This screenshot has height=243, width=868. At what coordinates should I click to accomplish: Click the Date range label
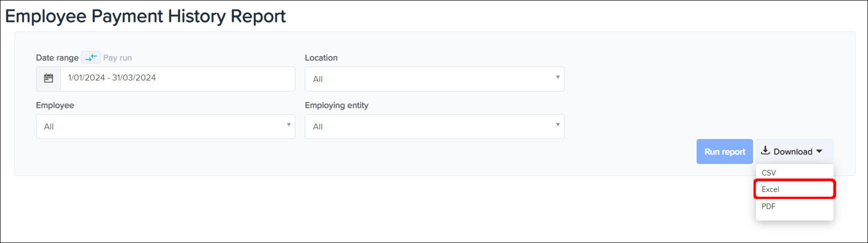click(x=57, y=58)
